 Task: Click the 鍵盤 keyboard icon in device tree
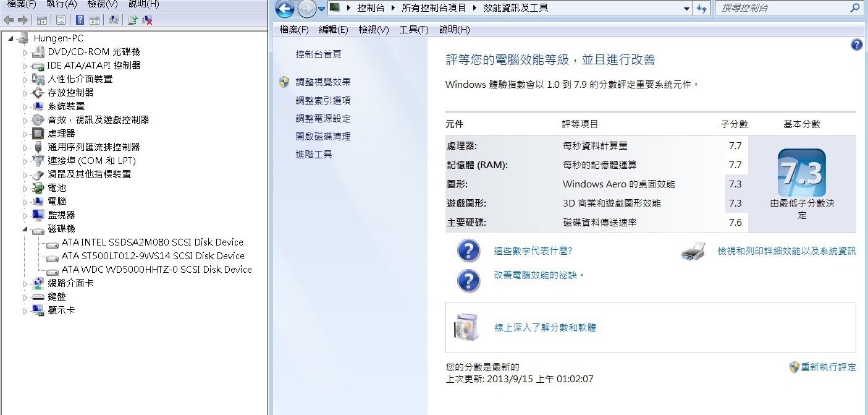[38, 297]
